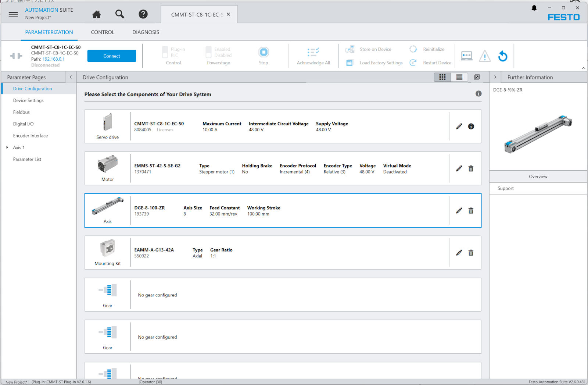Open the Overview tab in Further Information
Screen dimensions: 588x385
click(x=538, y=177)
